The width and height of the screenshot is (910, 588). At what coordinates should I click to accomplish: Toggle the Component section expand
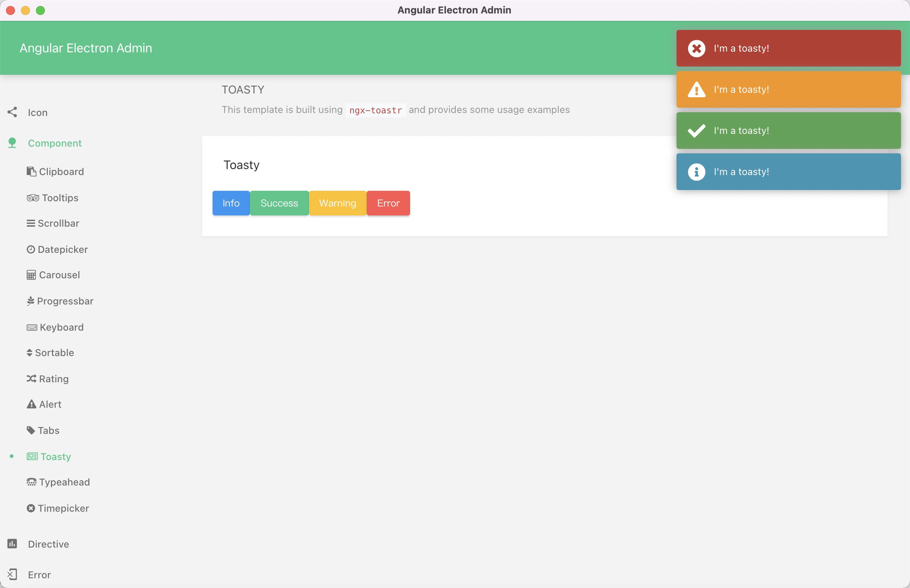pos(54,143)
